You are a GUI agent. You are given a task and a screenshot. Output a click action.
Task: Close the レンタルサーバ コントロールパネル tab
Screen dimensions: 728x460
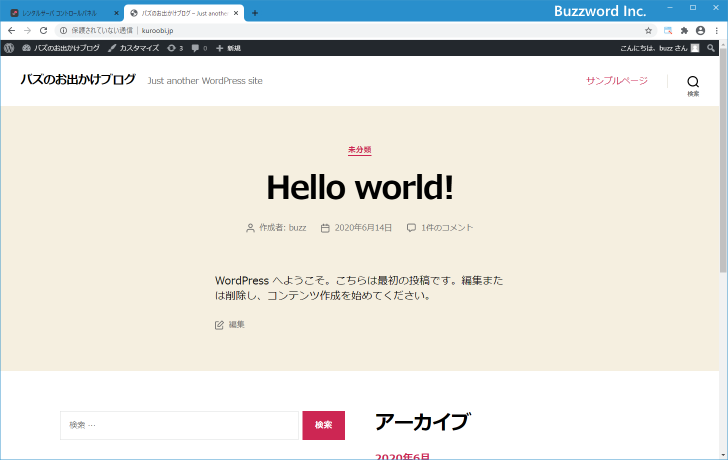click(116, 13)
